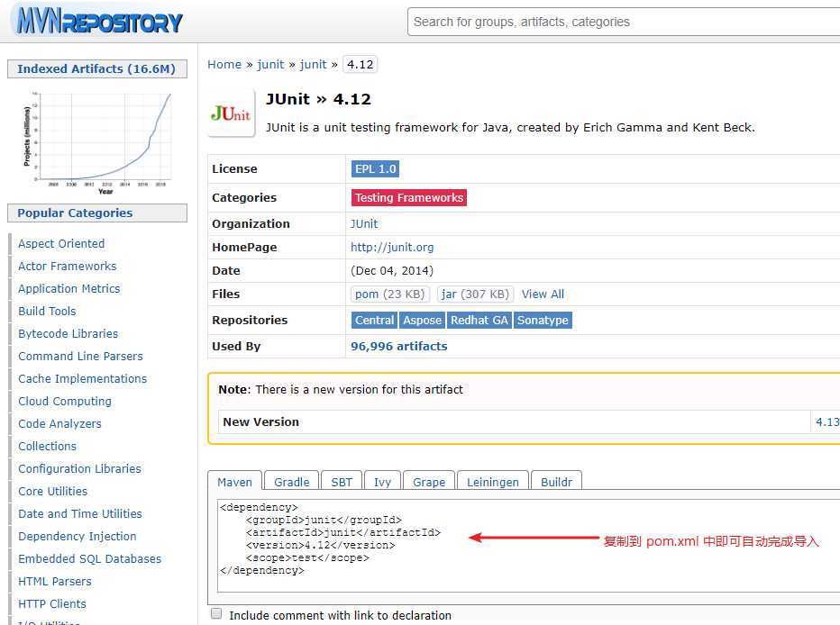Click the date text (Dec 04, 2014)
840x625 pixels.
pyautogui.click(x=392, y=271)
